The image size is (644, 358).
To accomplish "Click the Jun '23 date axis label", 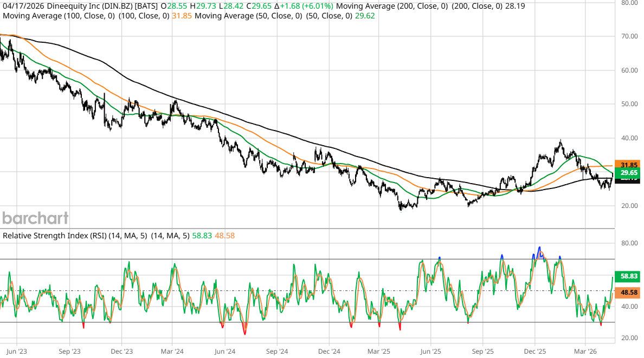I will [x=17, y=352].
